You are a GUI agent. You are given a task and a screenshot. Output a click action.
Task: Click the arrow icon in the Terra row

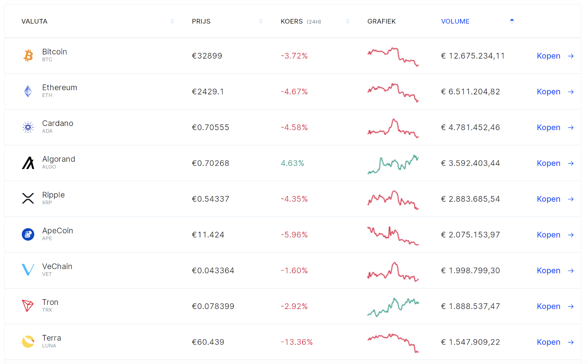[x=571, y=342]
